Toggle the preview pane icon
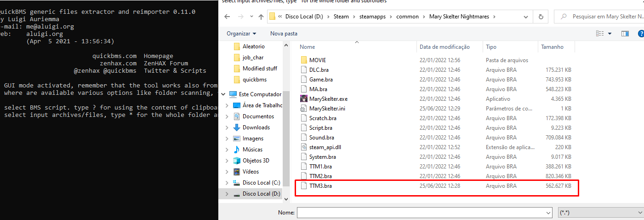 coord(625,34)
